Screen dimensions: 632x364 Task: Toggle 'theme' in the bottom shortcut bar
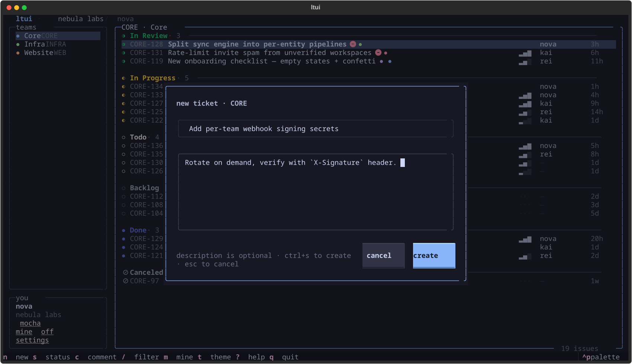(x=220, y=357)
